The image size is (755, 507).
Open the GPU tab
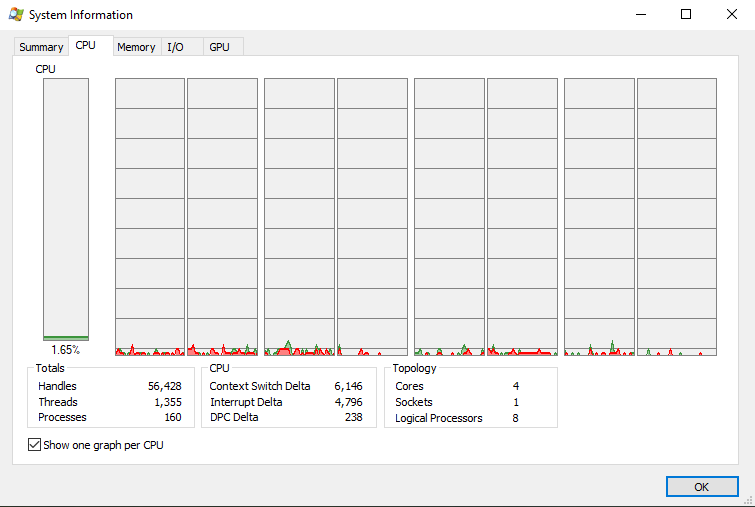pyautogui.click(x=219, y=47)
